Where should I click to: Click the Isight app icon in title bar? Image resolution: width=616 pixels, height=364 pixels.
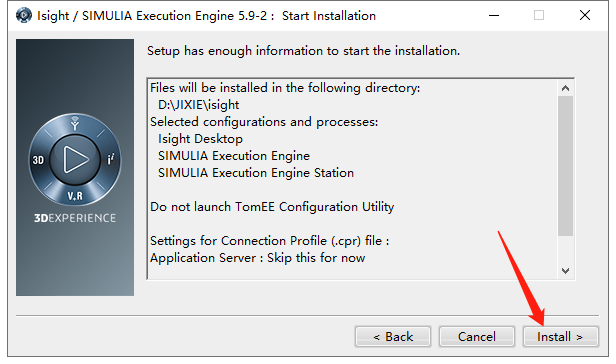coord(24,15)
